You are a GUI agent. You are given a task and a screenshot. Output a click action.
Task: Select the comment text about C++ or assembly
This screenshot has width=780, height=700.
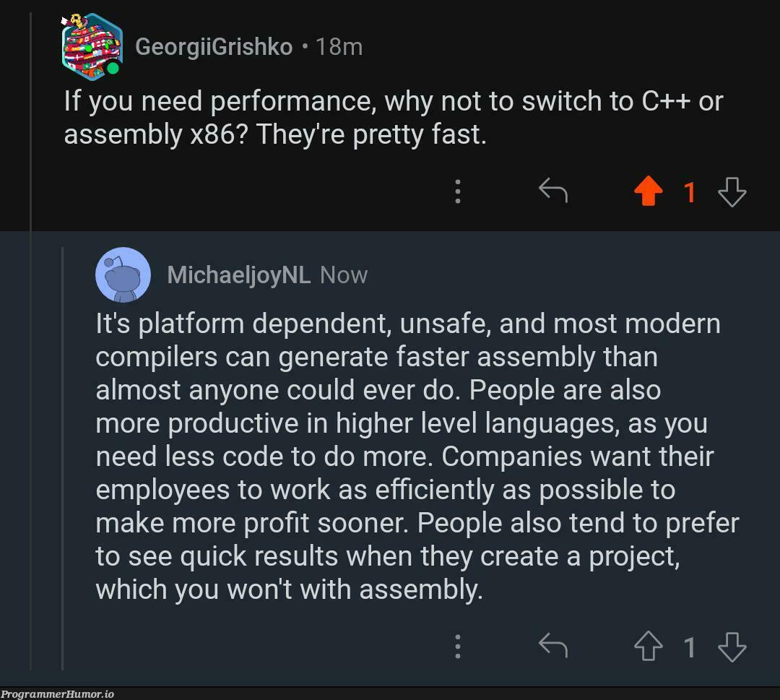[x=393, y=118]
